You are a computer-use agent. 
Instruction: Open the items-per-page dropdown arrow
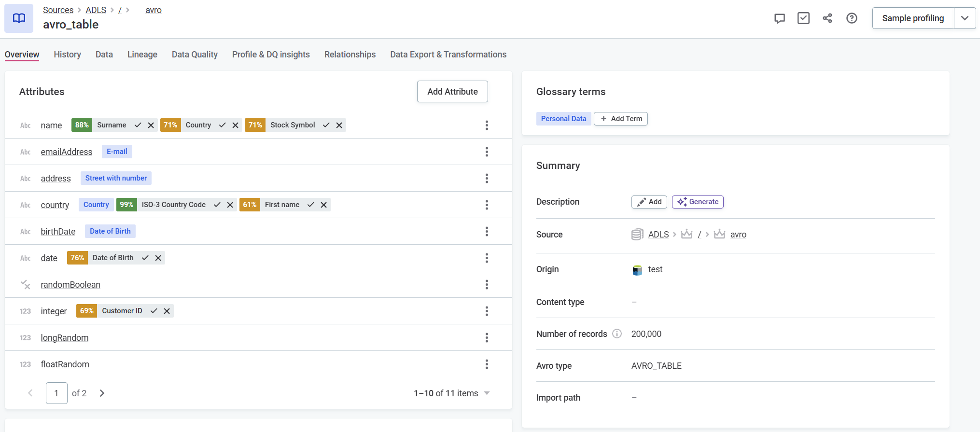click(487, 393)
